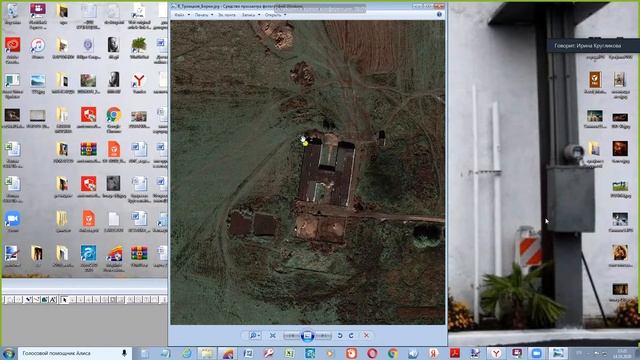Open the Печать menu in Photo Viewer
This screenshot has width=640, height=360.
point(204,15)
